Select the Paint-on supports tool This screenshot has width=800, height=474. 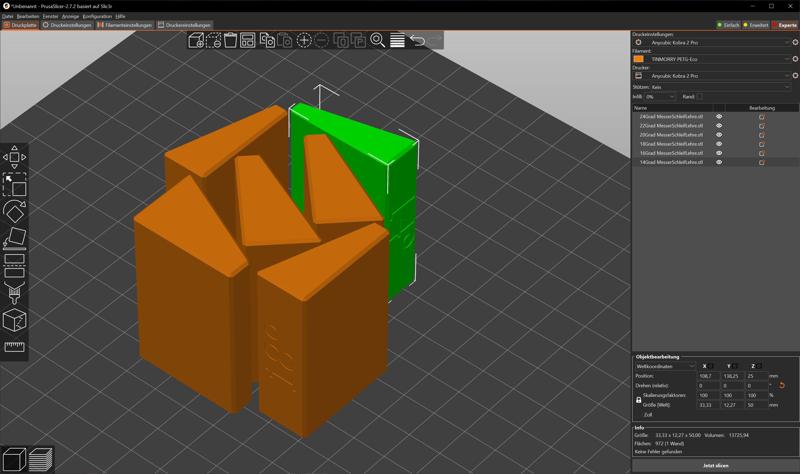pyautogui.click(x=14, y=293)
